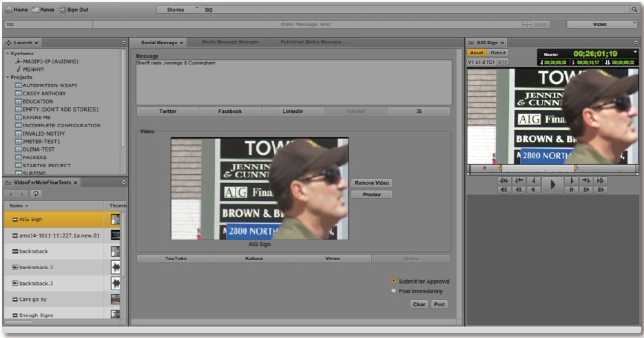Click the magnifier search icon
This screenshot has width=644, height=338.
(x=635, y=10)
